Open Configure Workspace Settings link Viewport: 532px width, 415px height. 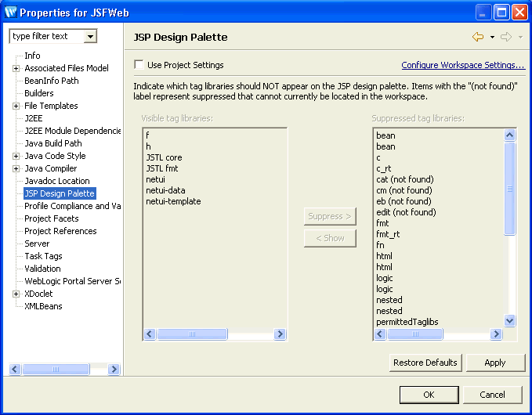(463, 65)
